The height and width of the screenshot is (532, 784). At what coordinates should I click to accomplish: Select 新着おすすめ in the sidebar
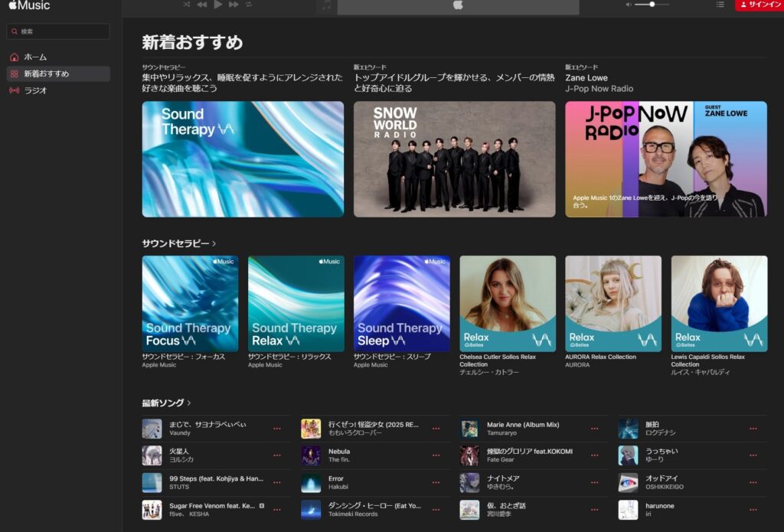tap(58, 73)
